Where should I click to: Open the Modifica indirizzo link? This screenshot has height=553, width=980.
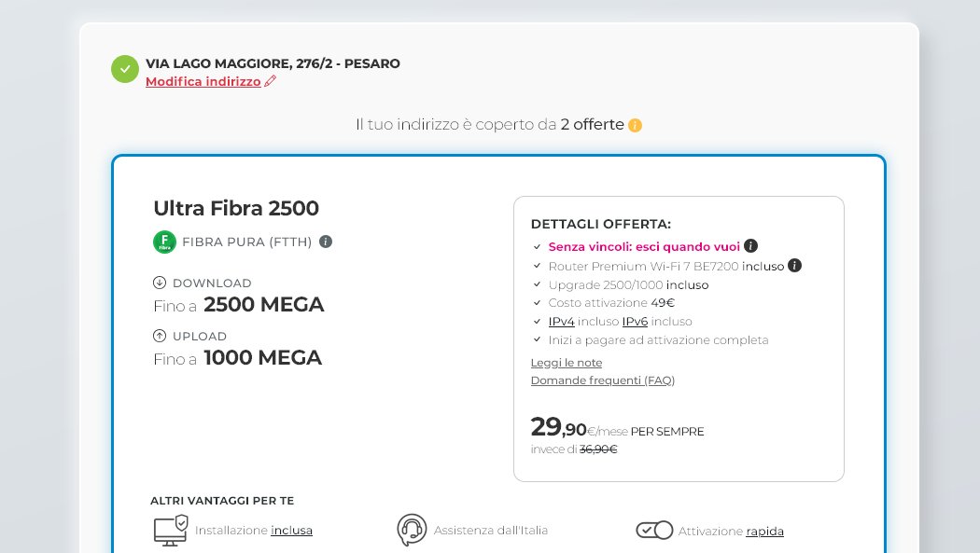[x=203, y=81]
